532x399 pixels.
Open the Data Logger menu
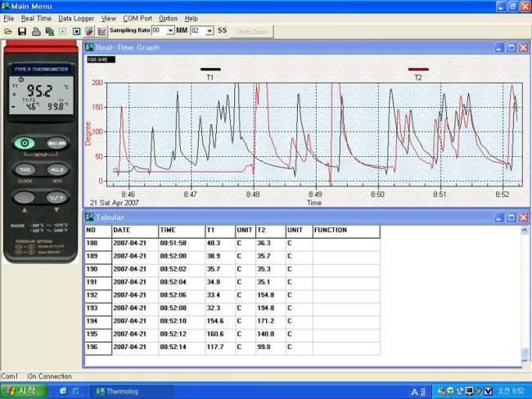point(78,18)
